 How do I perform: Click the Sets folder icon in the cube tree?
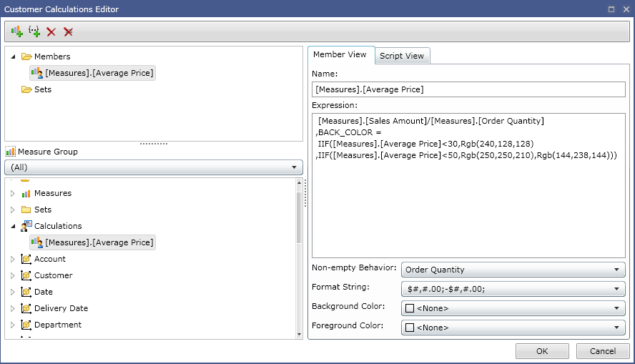pos(26,210)
